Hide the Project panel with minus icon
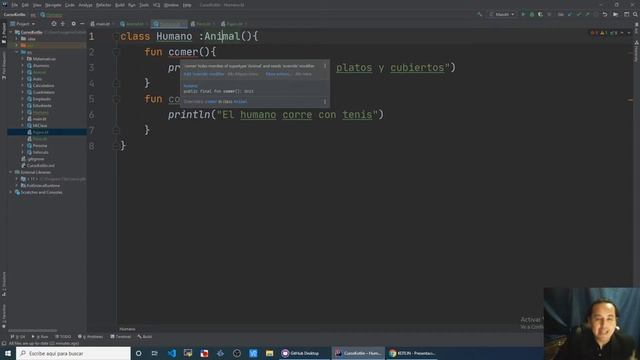This screenshot has height=360, width=640. point(82,24)
